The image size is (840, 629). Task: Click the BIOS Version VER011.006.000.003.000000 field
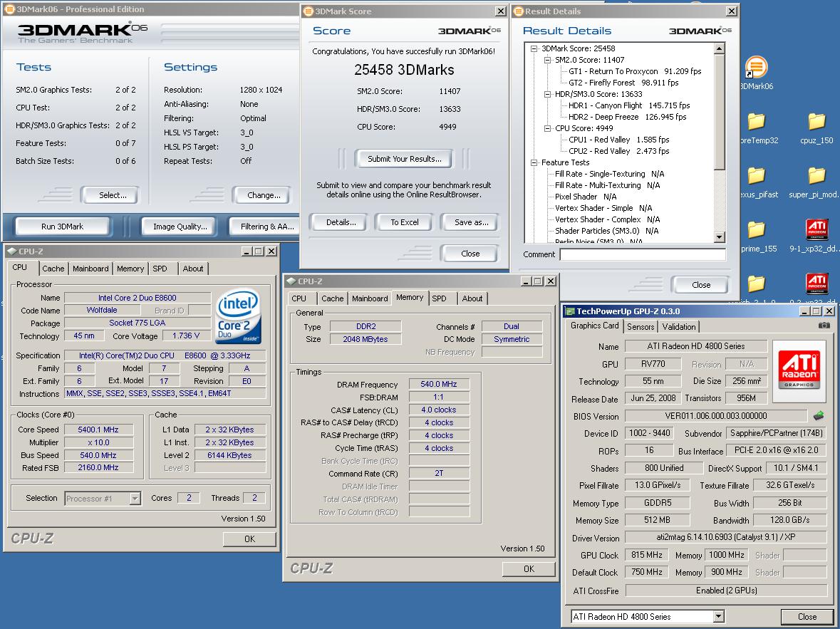716,416
